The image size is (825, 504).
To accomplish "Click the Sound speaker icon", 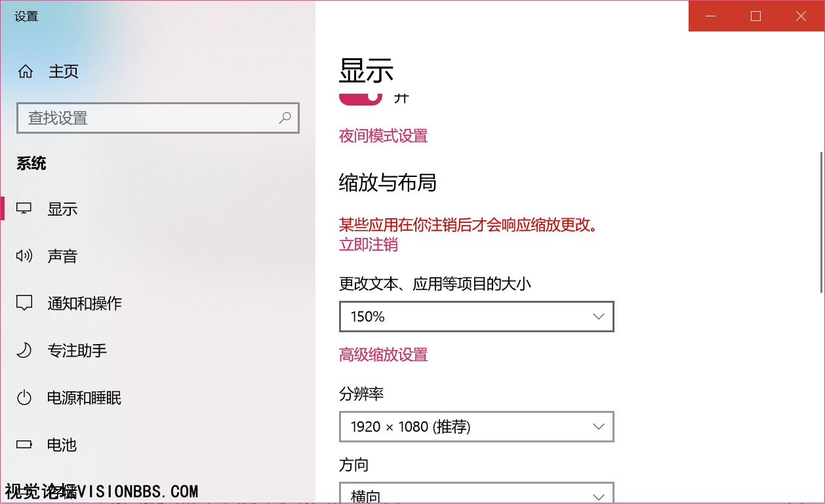I will 24,256.
